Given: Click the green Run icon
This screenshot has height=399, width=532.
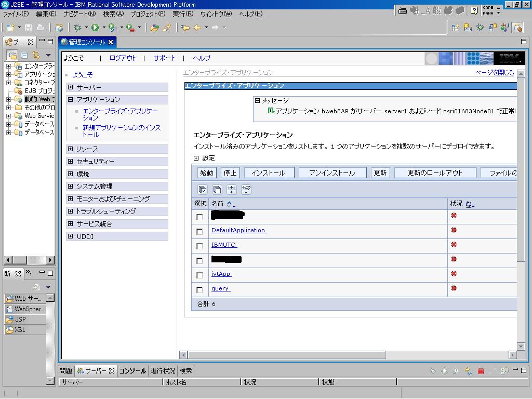Looking at the screenshot, I should 95,28.
